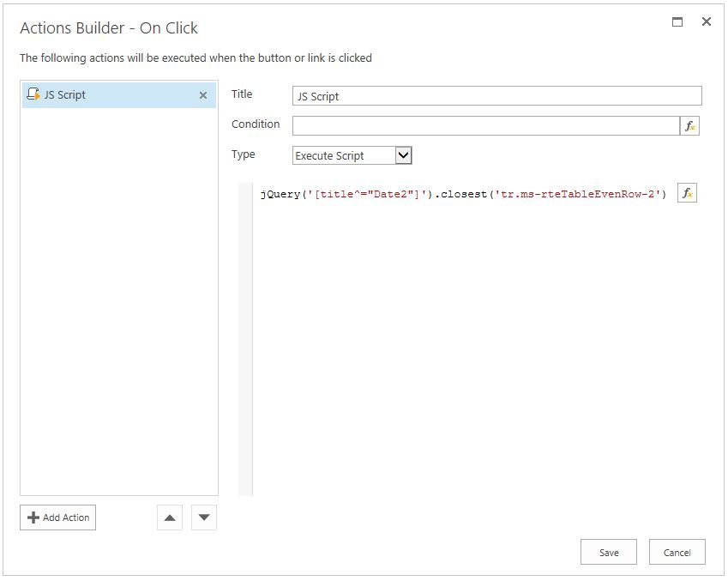728x581 pixels.
Task: Focus the Condition input field
Action: point(485,126)
